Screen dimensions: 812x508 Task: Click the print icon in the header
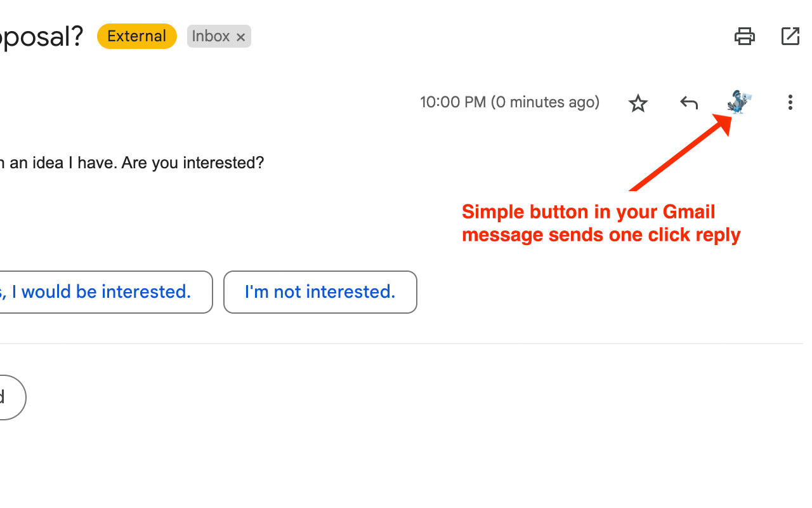(745, 36)
